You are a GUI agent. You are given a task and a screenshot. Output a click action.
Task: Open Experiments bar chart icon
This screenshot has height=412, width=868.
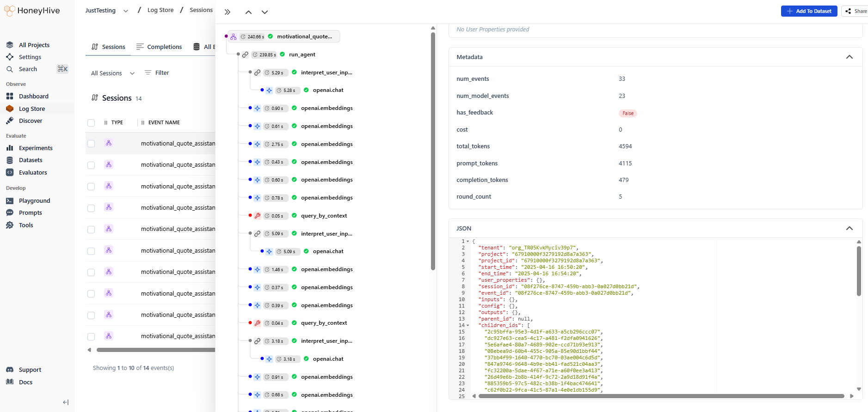click(x=10, y=148)
